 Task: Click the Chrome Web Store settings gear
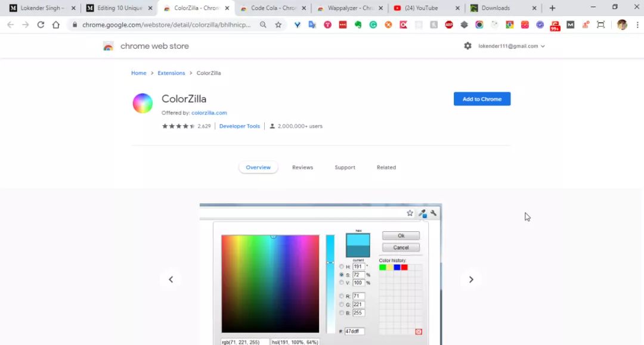(467, 46)
